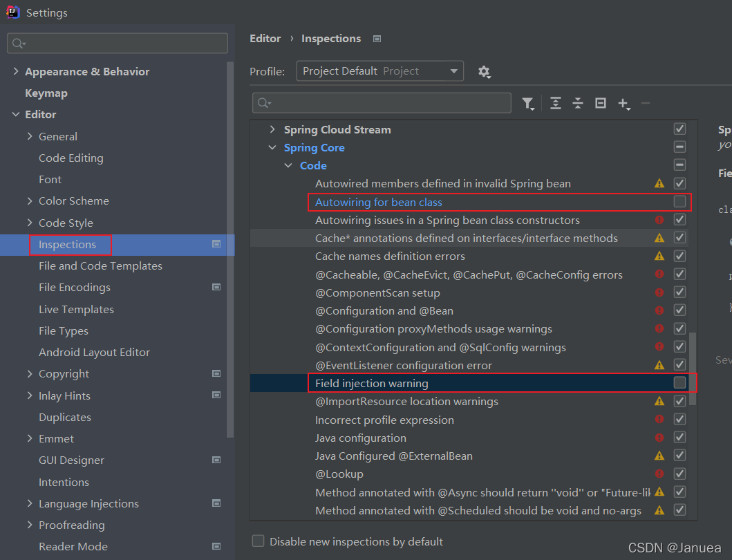Toggle the Code group checkbox
Screen dimensions: 732x560
[x=679, y=165]
